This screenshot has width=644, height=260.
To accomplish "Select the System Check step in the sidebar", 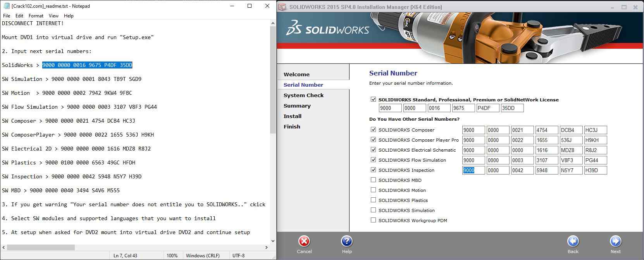I will 303,95.
